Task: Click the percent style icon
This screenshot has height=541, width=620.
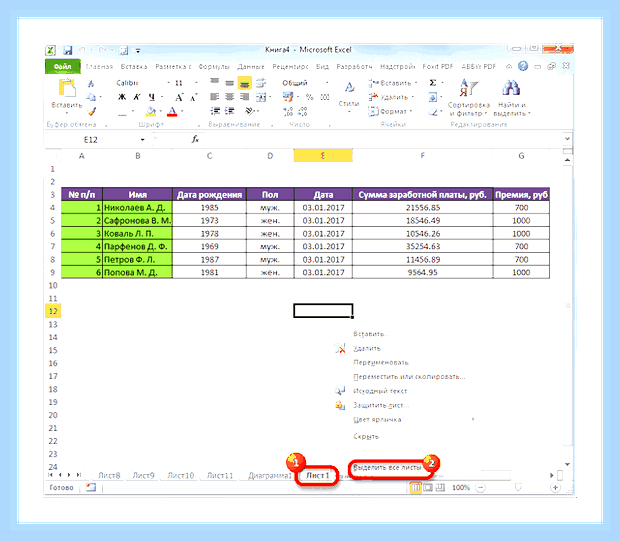Action: coord(310,97)
